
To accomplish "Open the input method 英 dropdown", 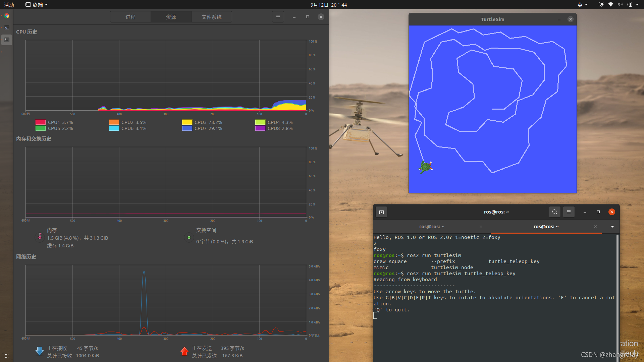I will pyautogui.click(x=582, y=5).
